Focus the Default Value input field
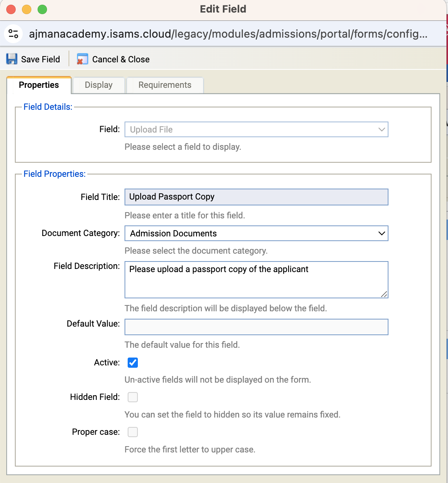 tap(256, 327)
